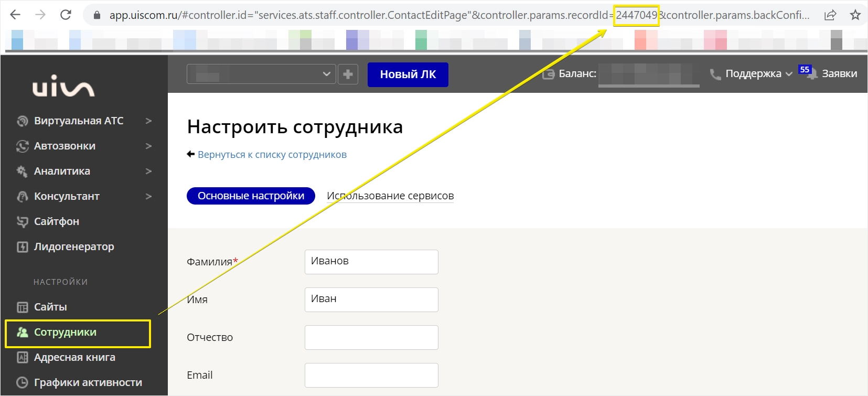Switch to Использование сервисов tab
Viewport: 868px width, 396px height.
(390, 196)
